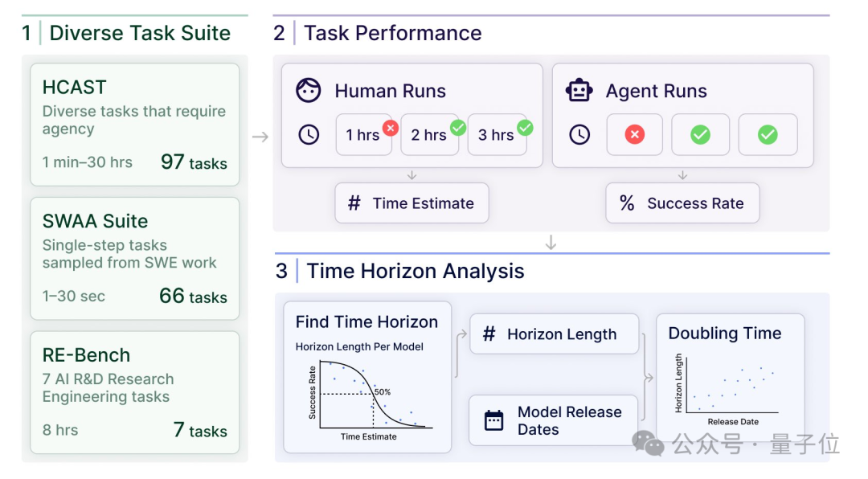The height and width of the screenshot is (479, 868).
Task: Select the Time Horizon Analysis heading
Action: 416,272
